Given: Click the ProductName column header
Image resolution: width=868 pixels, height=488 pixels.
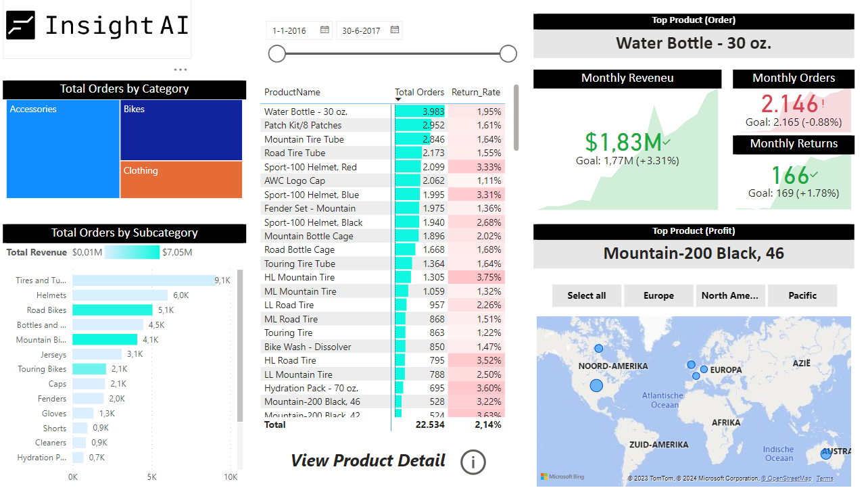Looking at the screenshot, I should [x=292, y=92].
